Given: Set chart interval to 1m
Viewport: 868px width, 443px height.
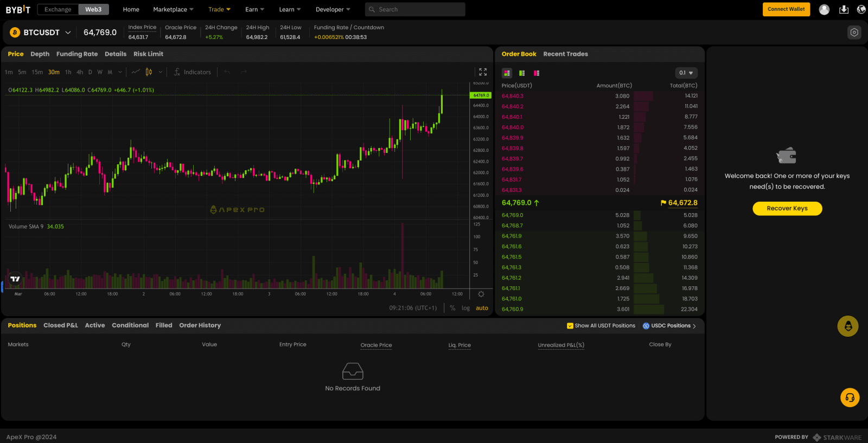Looking at the screenshot, I should click(x=9, y=72).
